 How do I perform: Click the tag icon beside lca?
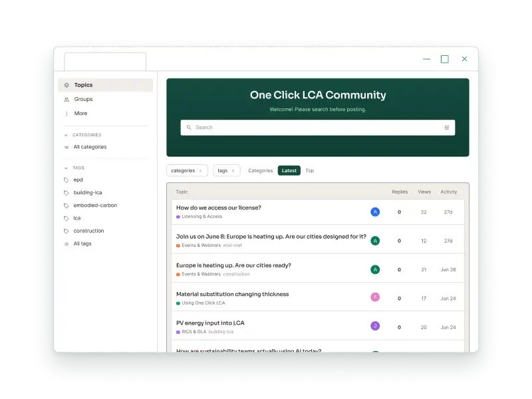(66, 219)
